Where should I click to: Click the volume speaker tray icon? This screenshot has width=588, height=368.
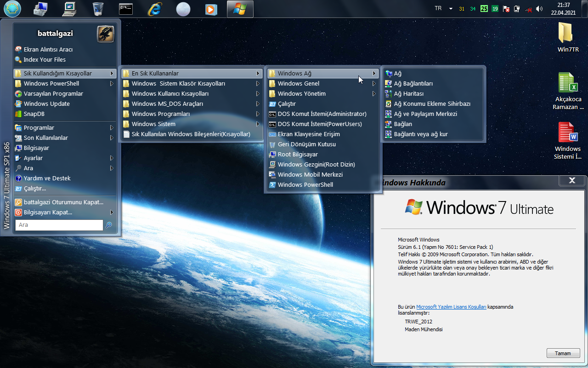[539, 9]
